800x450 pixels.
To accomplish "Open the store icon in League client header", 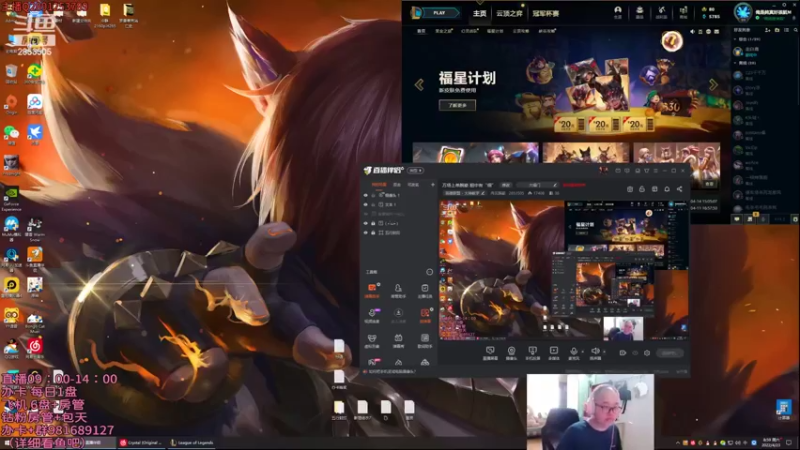I will [683, 10].
